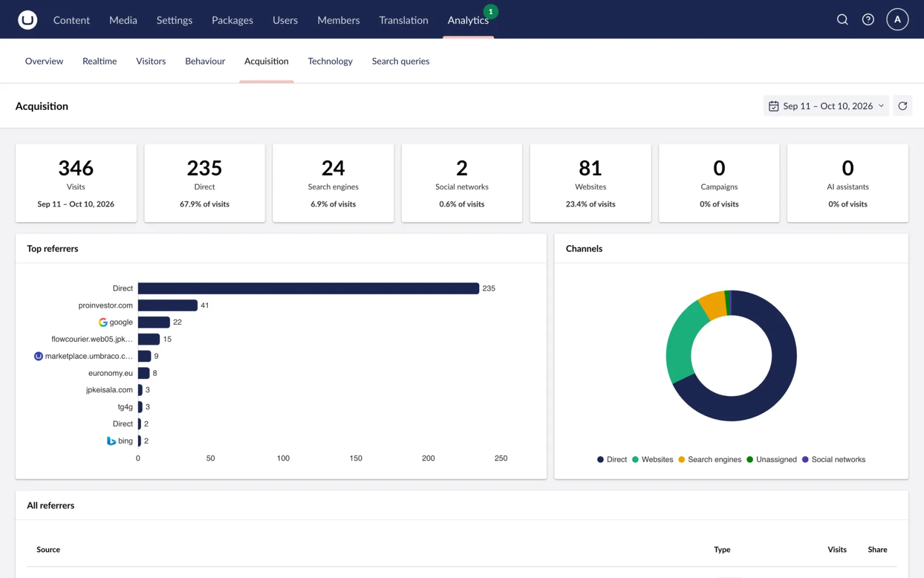Go to the Content section
This screenshot has width=924, height=578.
coord(72,20)
